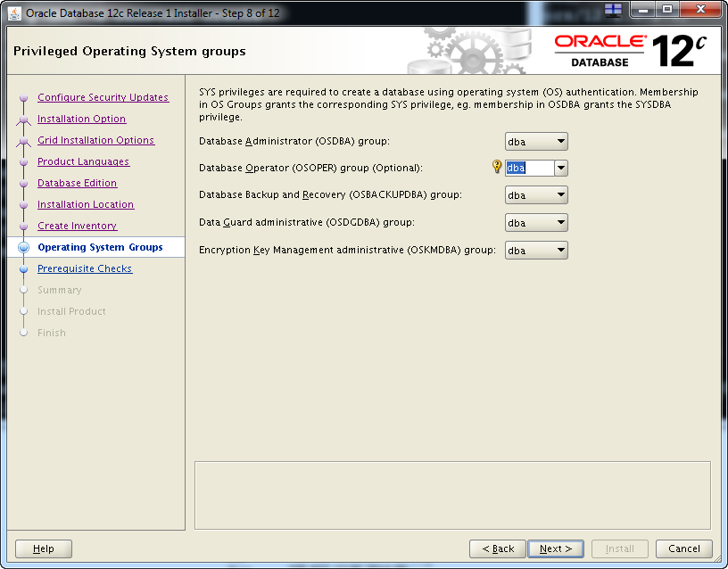Maximize the installer window
This screenshot has height=569, width=728.
[667, 9]
